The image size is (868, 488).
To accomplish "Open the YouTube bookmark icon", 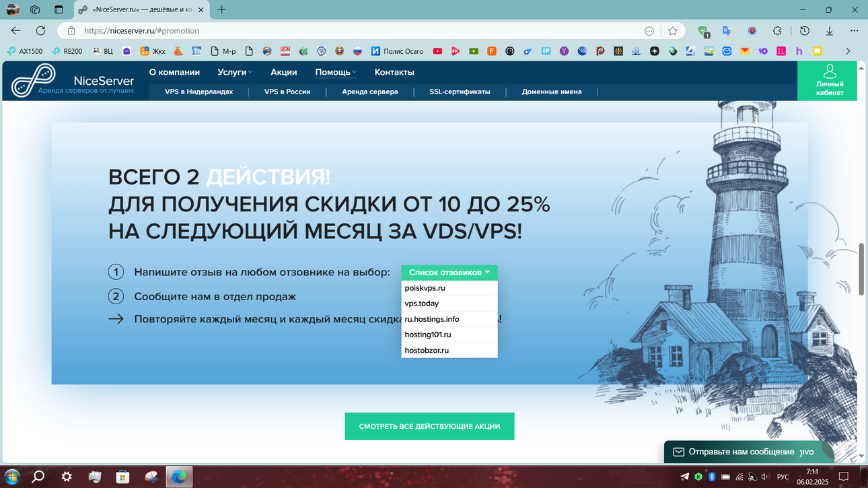I will point(437,51).
